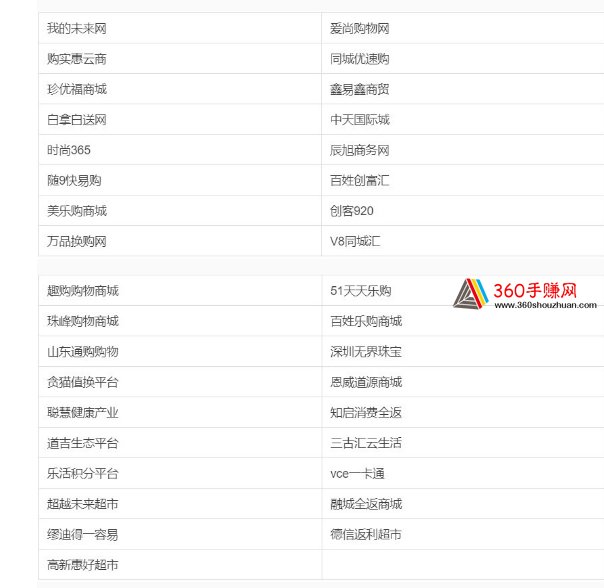
Task: Click '同城优速购' in the table
Action: coord(359,59)
